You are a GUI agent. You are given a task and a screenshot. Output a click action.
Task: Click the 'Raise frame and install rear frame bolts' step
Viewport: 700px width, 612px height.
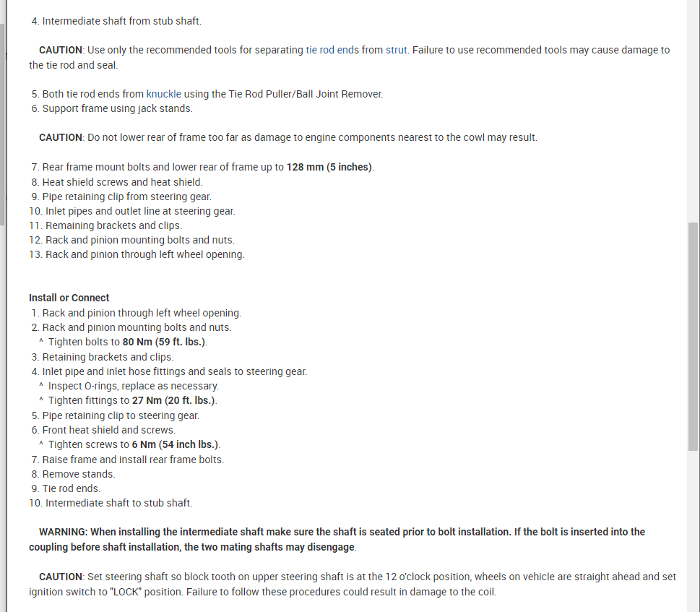click(x=133, y=460)
